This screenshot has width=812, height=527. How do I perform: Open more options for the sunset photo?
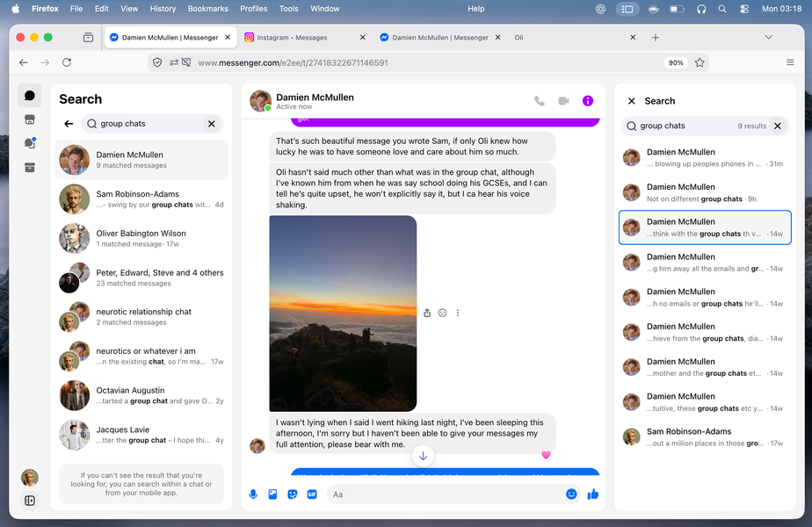click(x=457, y=313)
